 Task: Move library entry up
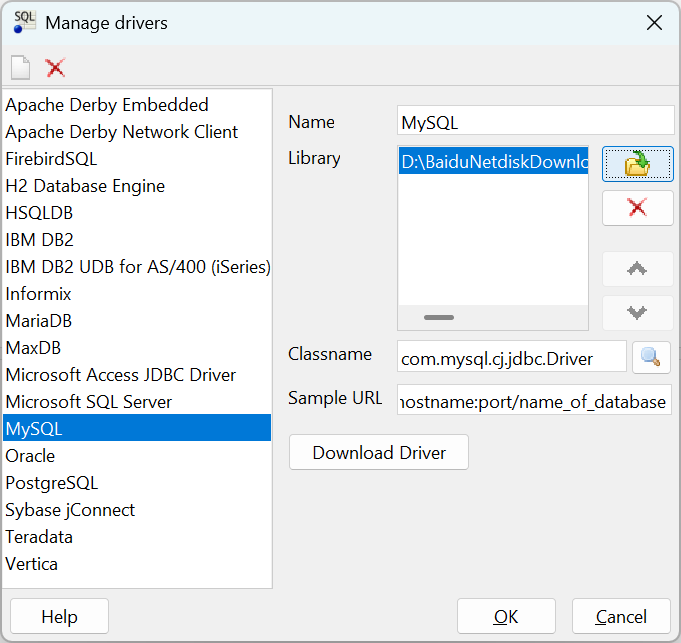[x=638, y=269]
